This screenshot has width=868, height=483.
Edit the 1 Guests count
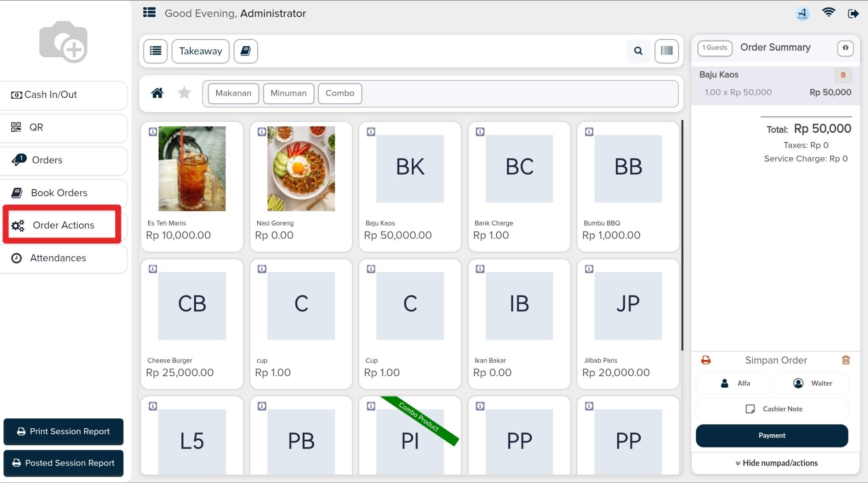pos(715,48)
